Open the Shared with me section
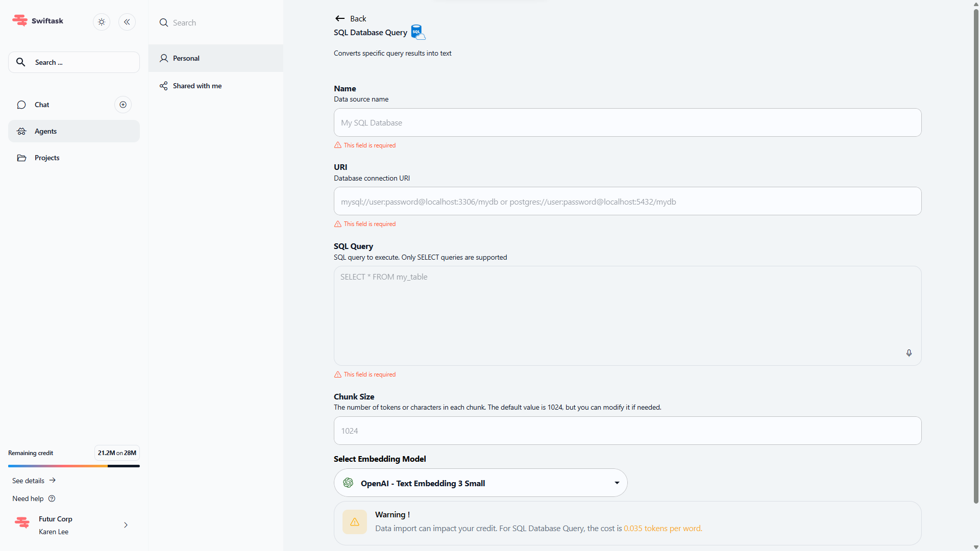 coord(197,86)
